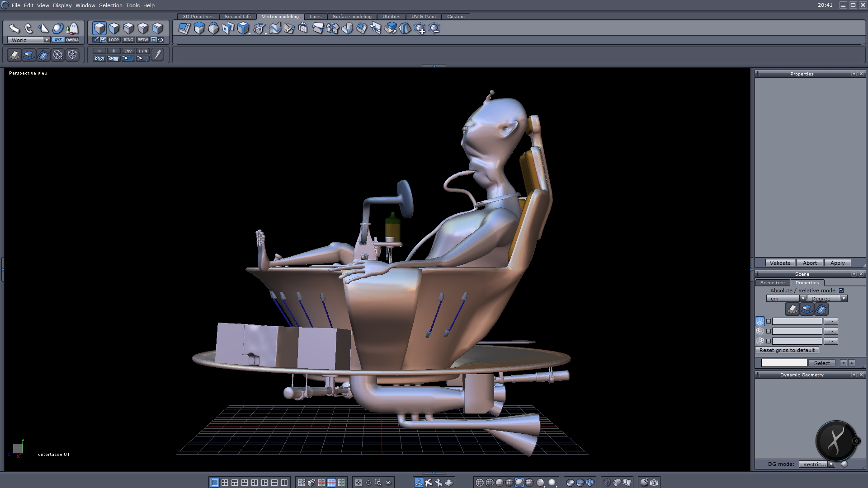Click the text field beside Select button
868x488 pixels.
784,363
